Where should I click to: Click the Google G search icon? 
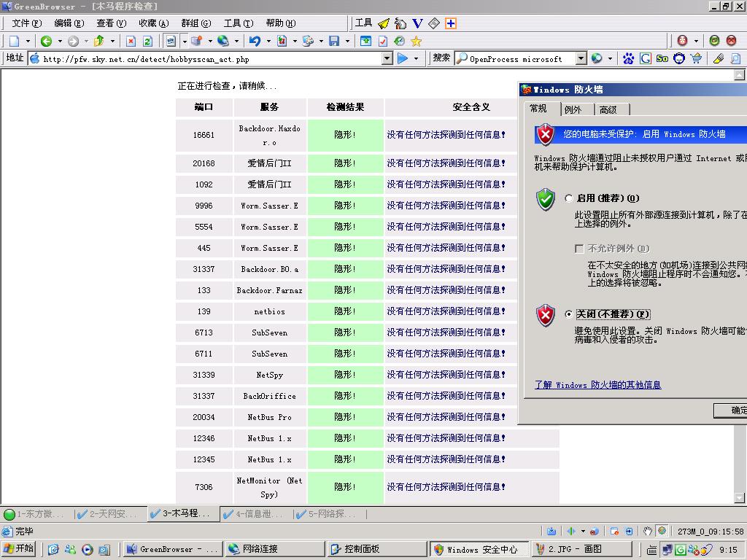point(646,58)
